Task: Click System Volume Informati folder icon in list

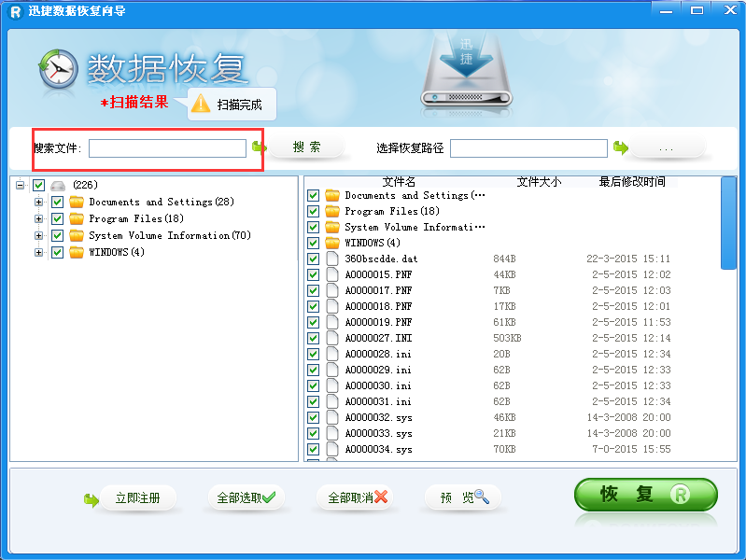Action: tap(332, 227)
